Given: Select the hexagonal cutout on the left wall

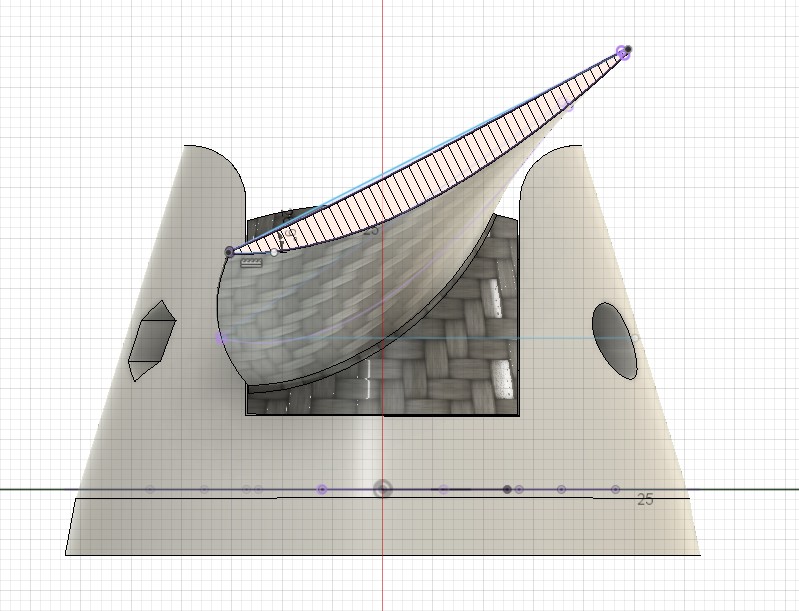Looking at the screenshot, I should [x=152, y=340].
